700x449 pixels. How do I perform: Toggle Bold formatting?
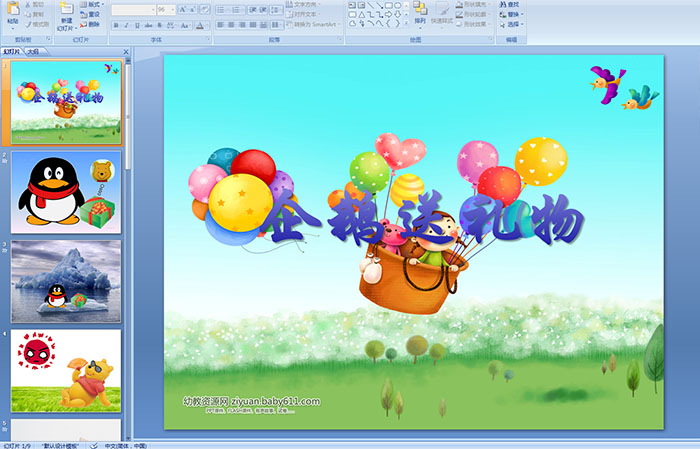click(x=116, y=25)
